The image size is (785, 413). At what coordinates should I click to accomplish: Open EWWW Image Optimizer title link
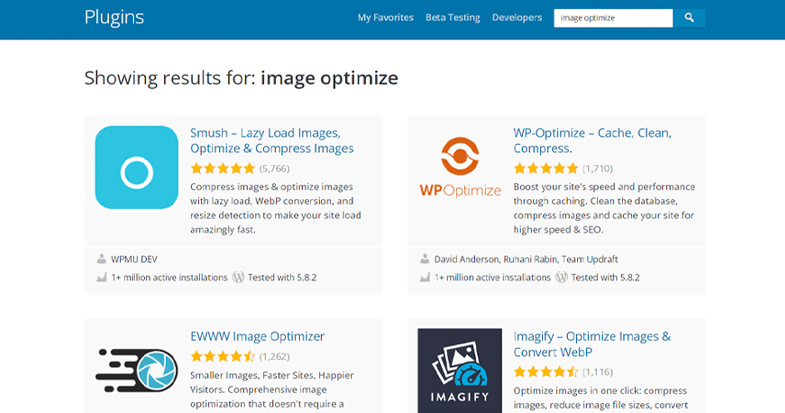click(257, 336)
